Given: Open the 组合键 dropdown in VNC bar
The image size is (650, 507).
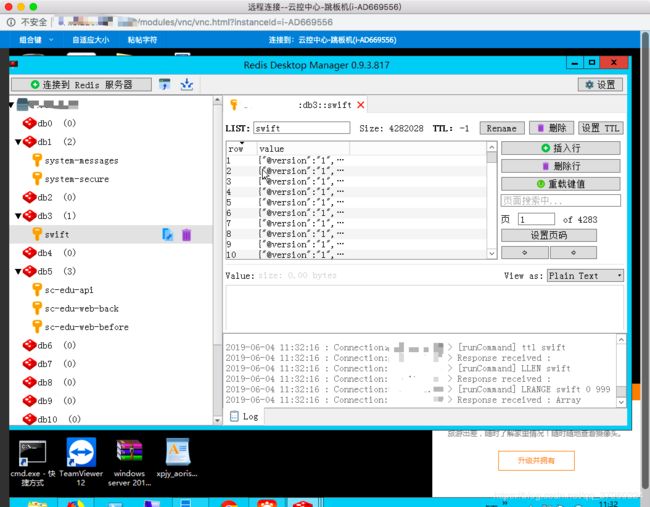Looking at the screenshot, I should coord(36,40).
